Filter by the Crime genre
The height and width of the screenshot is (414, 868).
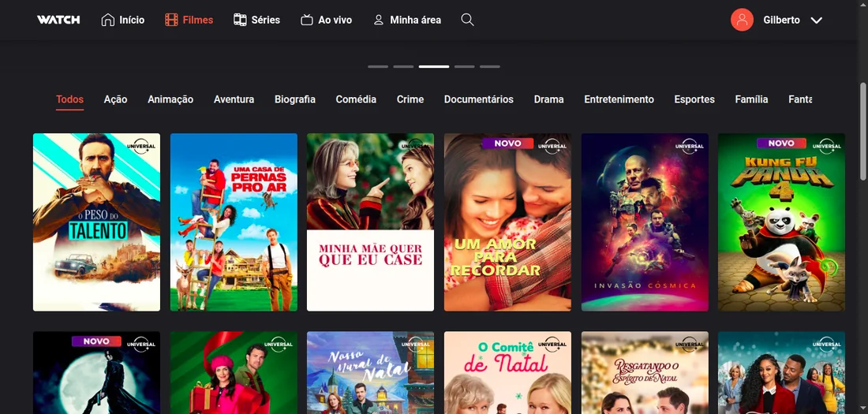[x=410, y=99]
